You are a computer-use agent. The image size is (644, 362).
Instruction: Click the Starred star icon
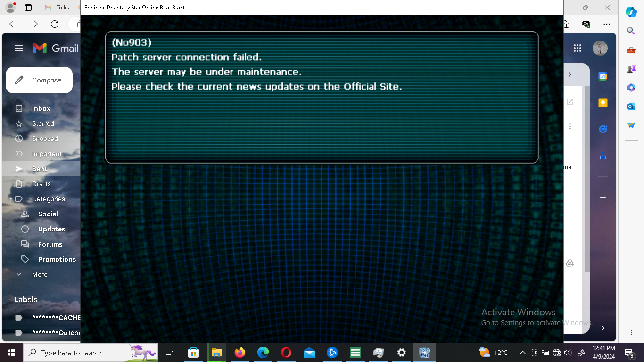click(x=19, y=123)
